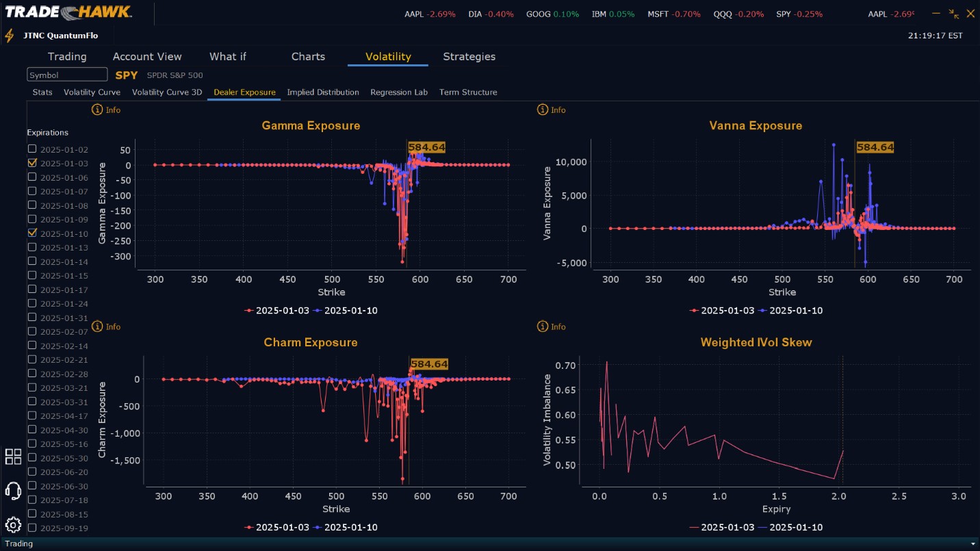Toggle 2025-01-10 legend entry under Gamma Exposure
Viewport: 980px width, 551px height.
(345, 310)
